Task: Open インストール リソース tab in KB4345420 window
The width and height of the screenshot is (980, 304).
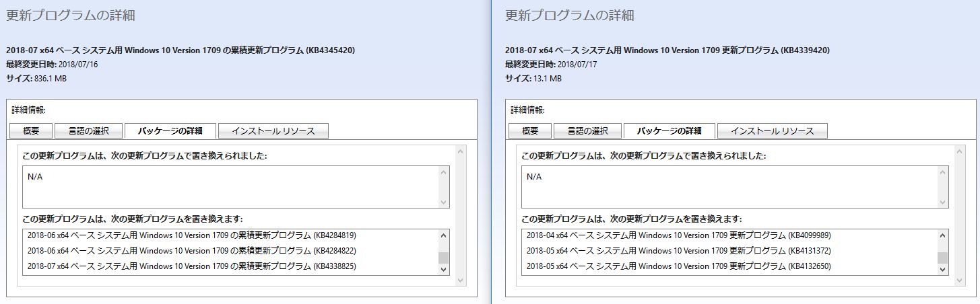Action: 273,131
